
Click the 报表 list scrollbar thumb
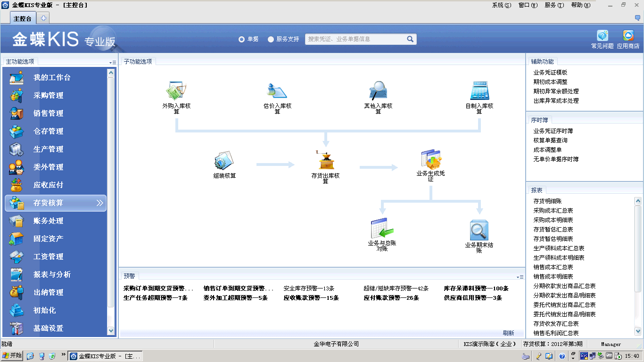(638, 248)
